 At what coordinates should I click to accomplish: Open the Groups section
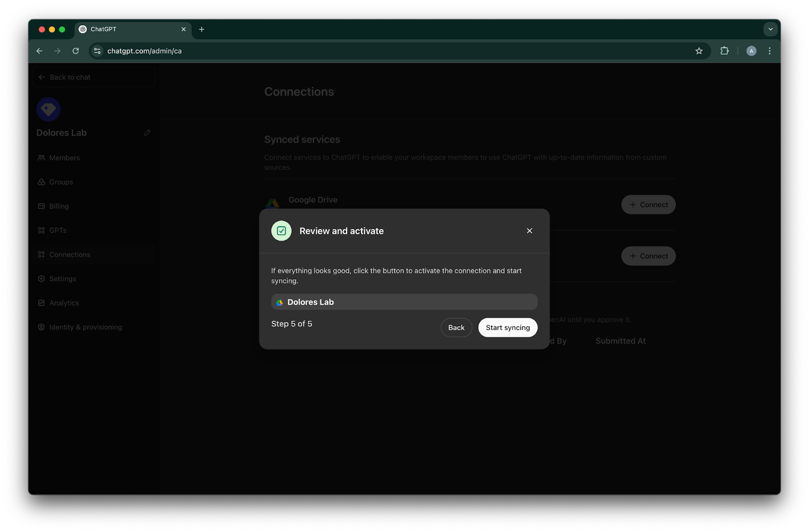coord(94,182)
